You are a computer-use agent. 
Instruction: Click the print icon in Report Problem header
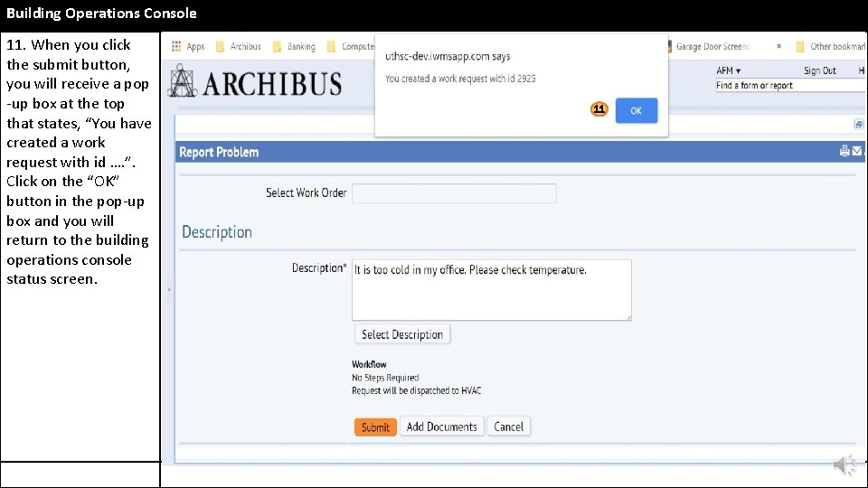[844, 151]
